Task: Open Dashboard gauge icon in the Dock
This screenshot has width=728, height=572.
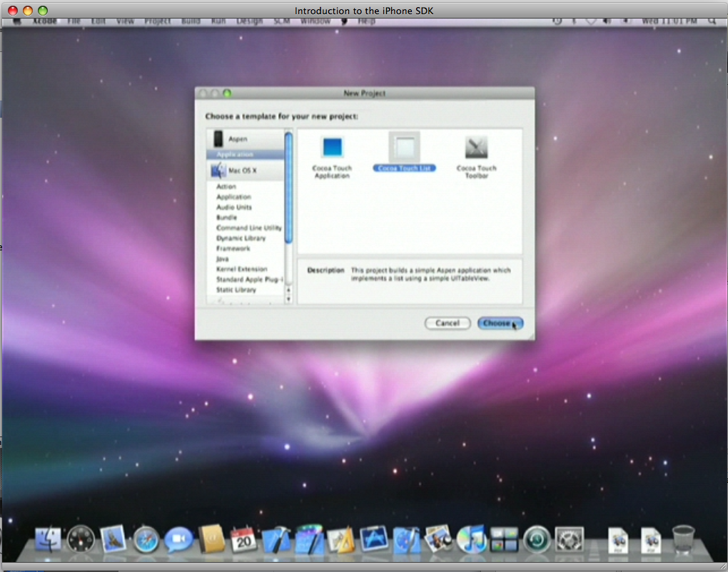Action: click(x=81, y=539)
